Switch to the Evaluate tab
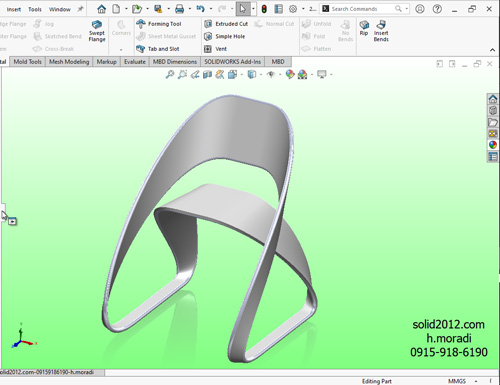This screenshot has height=385, width=500. [x=135, y=62]
